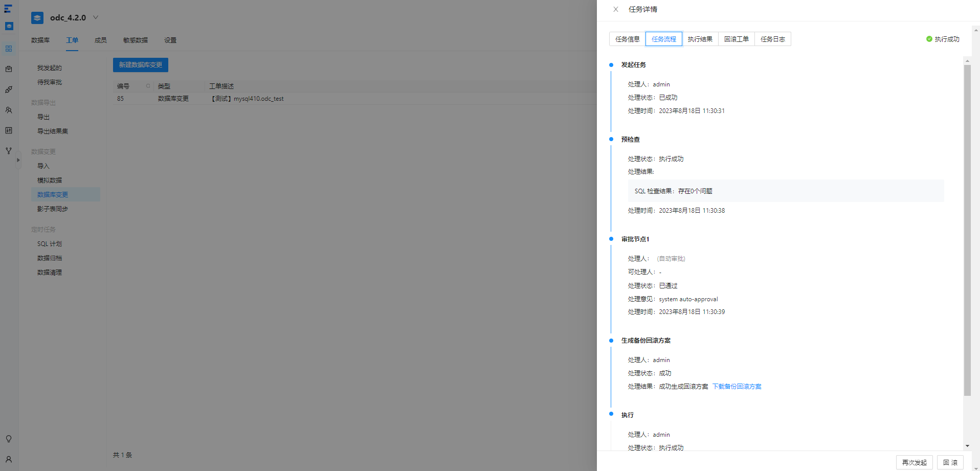The width and height of the screenshot is (980, 471).
Task: Open the user profile icon at sidebar bottom
Action: [9, 459]
